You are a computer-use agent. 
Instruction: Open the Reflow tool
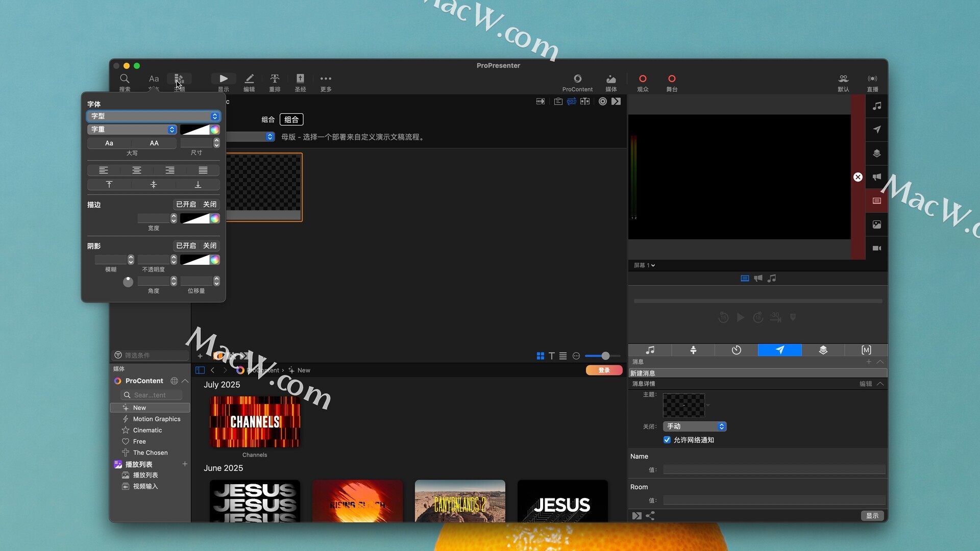click(x=275, y=82)
